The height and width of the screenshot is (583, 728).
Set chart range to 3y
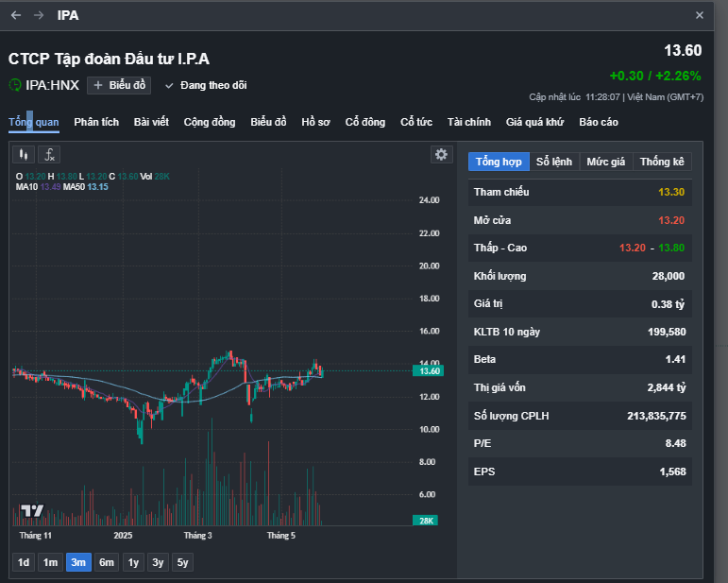(158, 562)
